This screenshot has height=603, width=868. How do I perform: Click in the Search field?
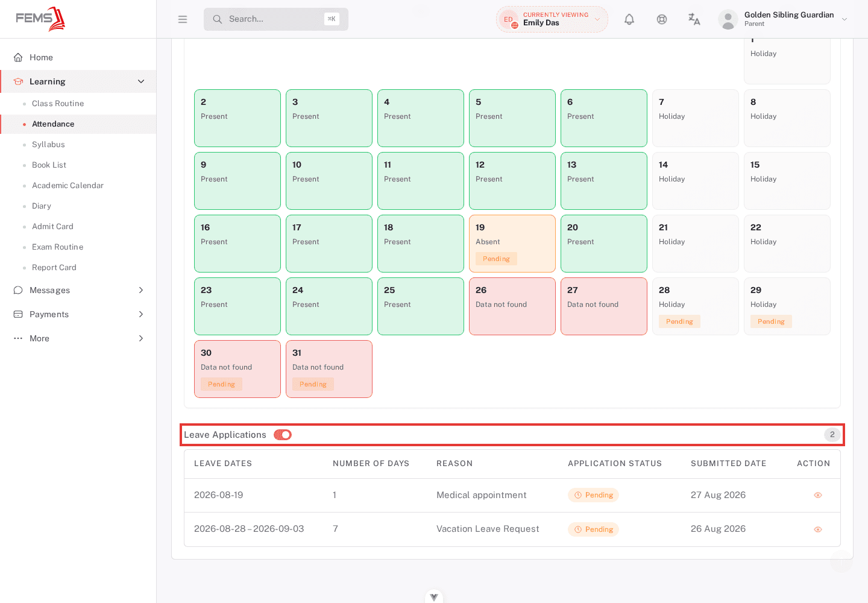tap(276, 19)
